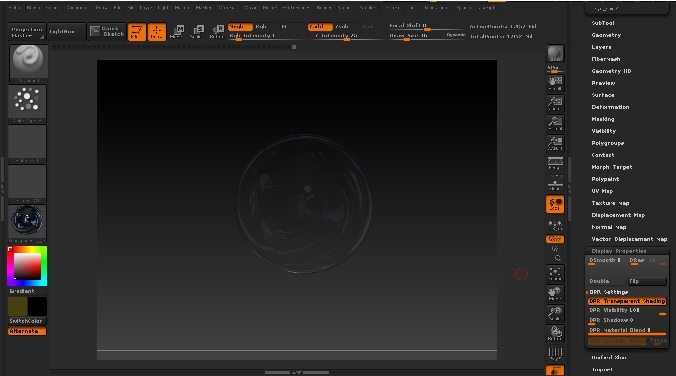676x376 pixels.
Task: Click the LightBox button
Action: point(66,31)
